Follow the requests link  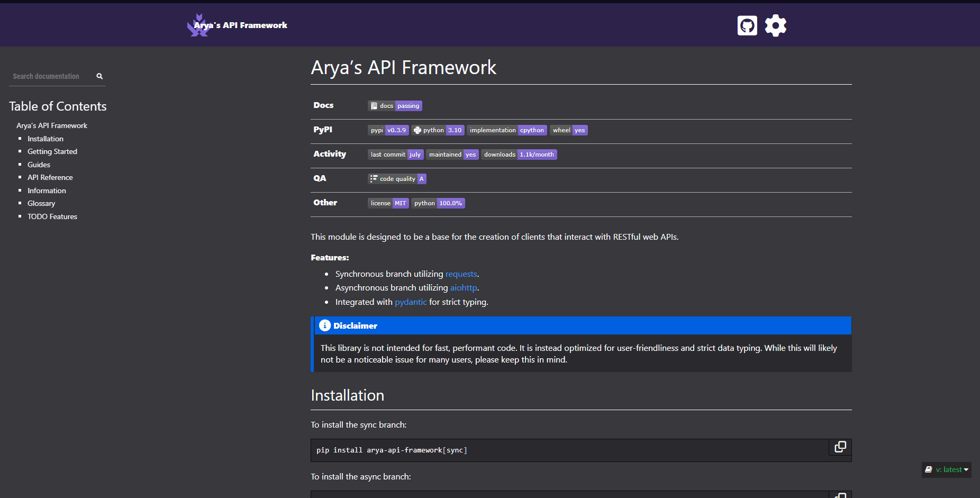pyautogui.click(x=461, y=274)
